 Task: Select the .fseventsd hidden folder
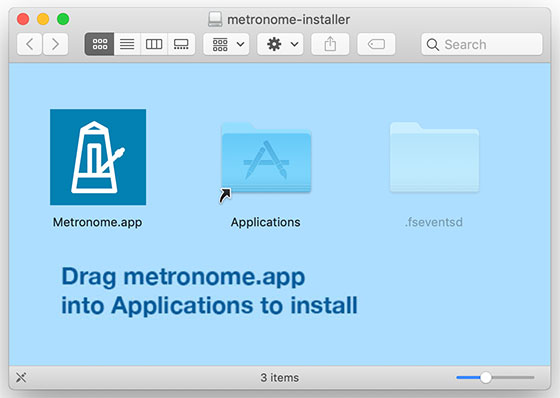(434, 157)
